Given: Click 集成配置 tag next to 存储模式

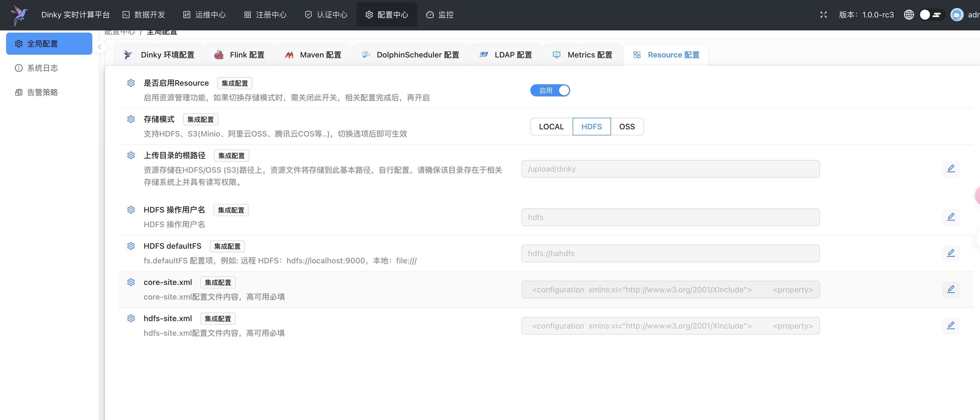Looking at the screenshot, I should tap(200, 119).
